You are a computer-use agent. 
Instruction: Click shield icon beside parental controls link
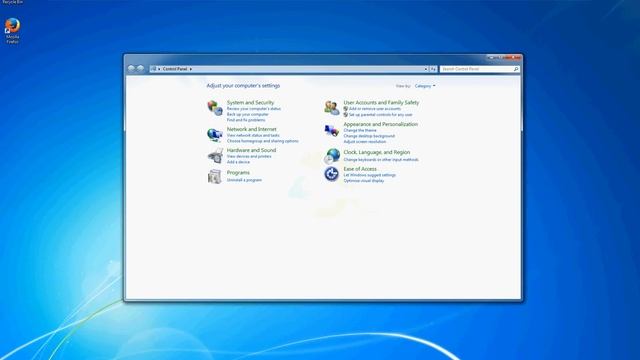(x=346, y=115)
